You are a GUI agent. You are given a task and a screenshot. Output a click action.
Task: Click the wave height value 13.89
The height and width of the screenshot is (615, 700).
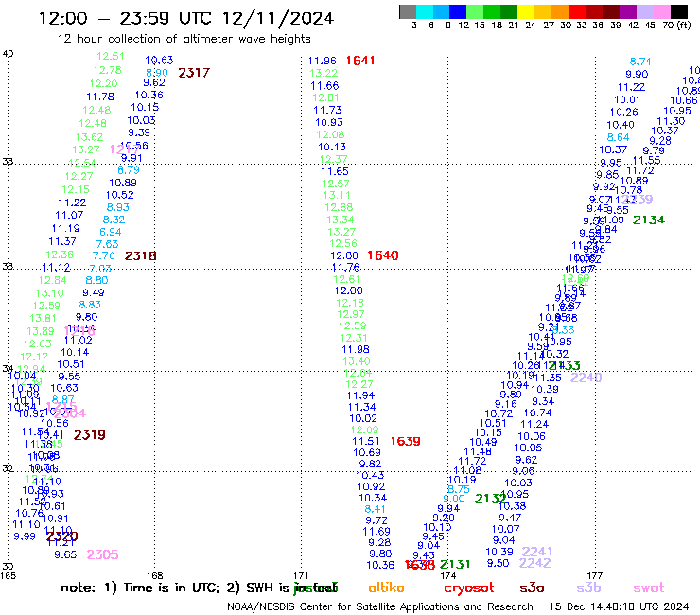40,331
